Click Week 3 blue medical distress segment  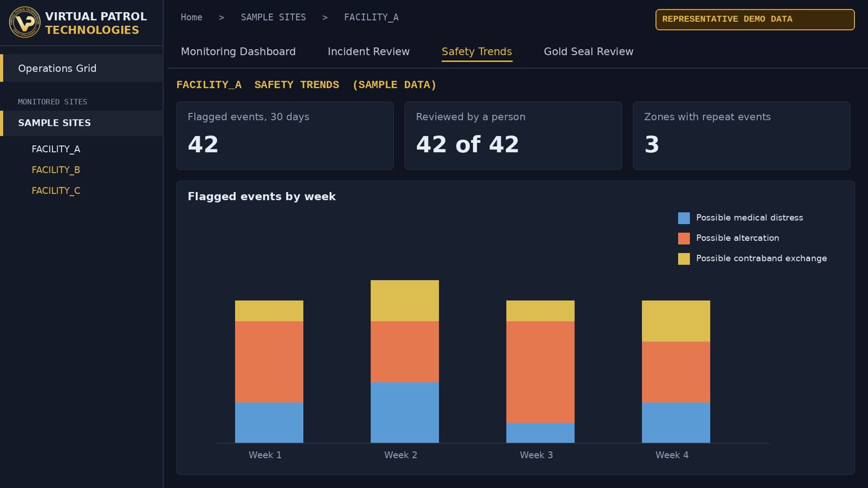point(540,433)
